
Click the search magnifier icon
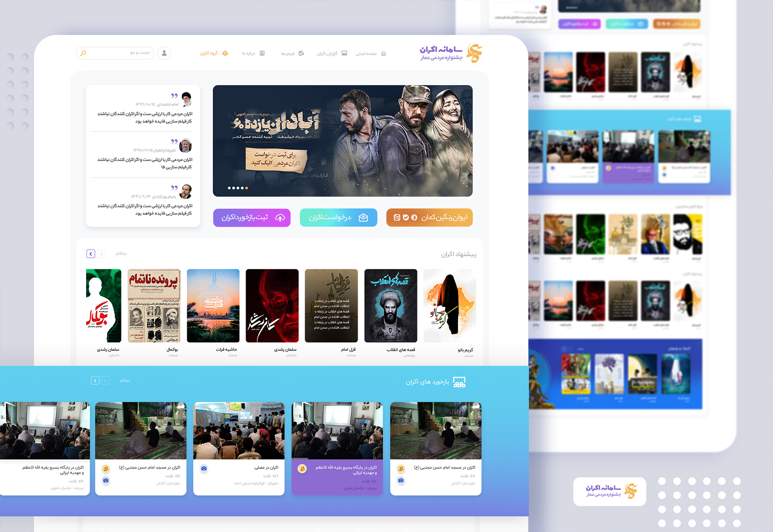click(83, 53)
